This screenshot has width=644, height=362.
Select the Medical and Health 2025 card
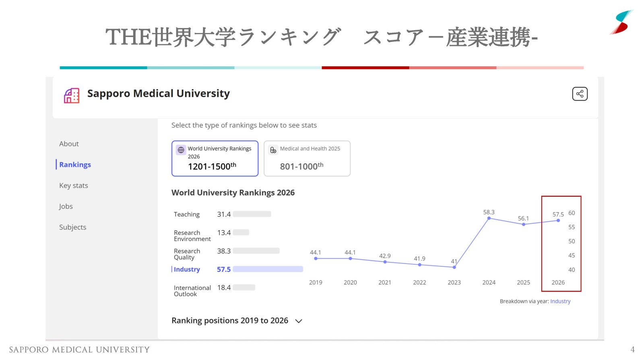pyautogui.click(x=307, y=158)
